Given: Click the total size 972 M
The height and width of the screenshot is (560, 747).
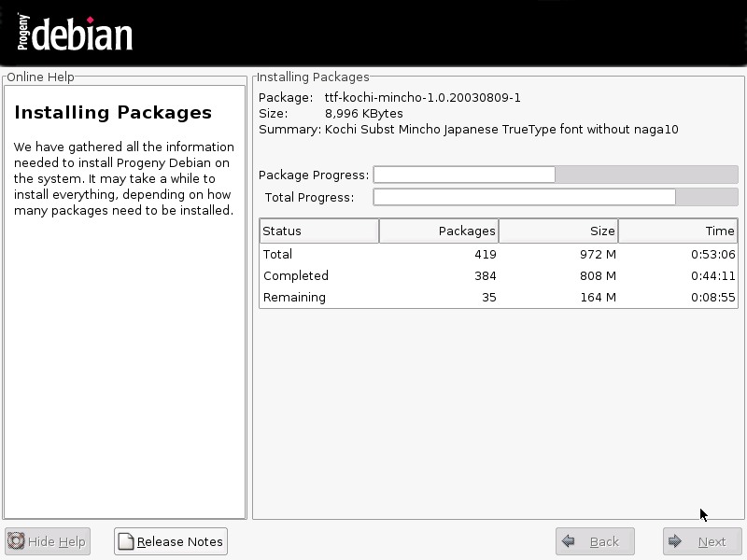Looking at the screenshot, I should pyautogui.click(x=598, y=254).
